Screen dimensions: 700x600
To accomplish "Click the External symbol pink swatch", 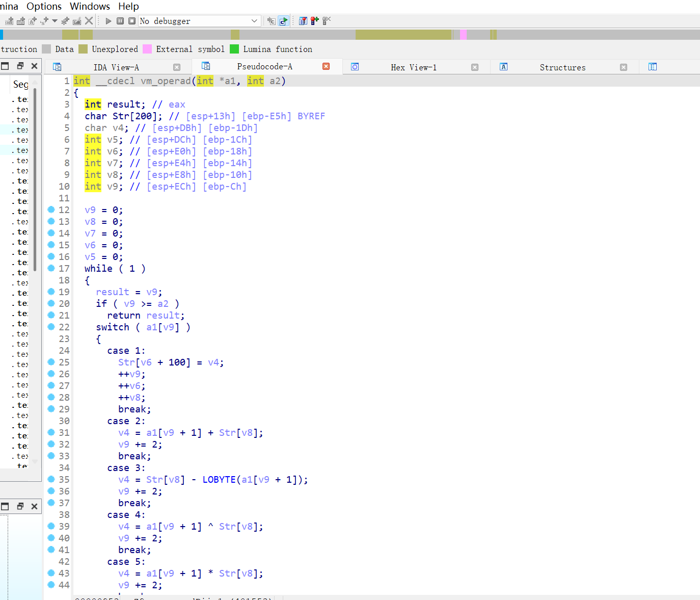I will (147, 49).
